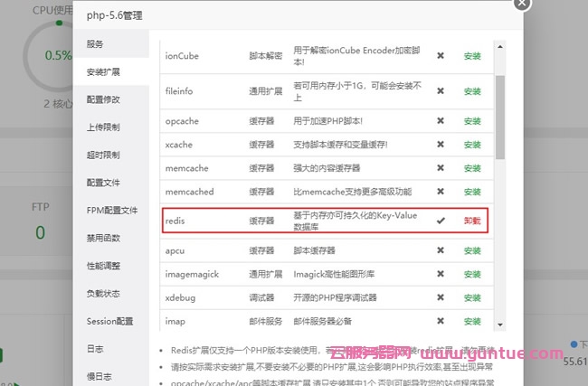Switch to Session配置 tab
This screenshot has height=386, width=588.
point(109,321)
